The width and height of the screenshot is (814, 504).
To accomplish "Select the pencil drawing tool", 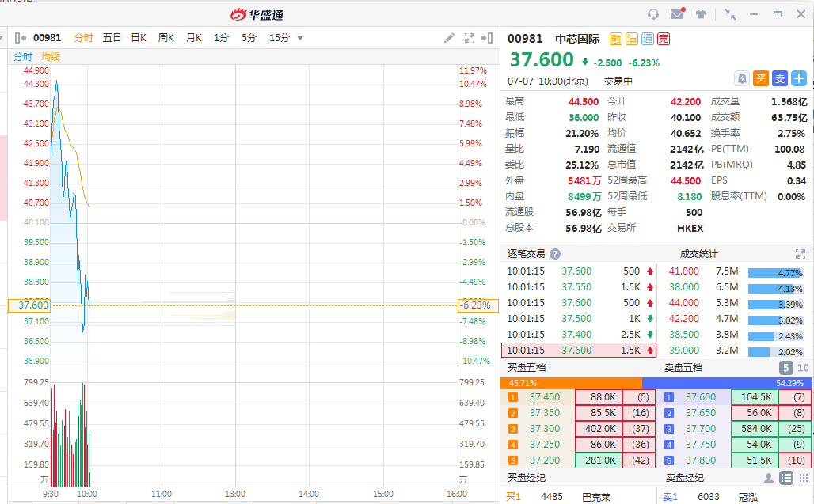I will click(x=449, y=38).
